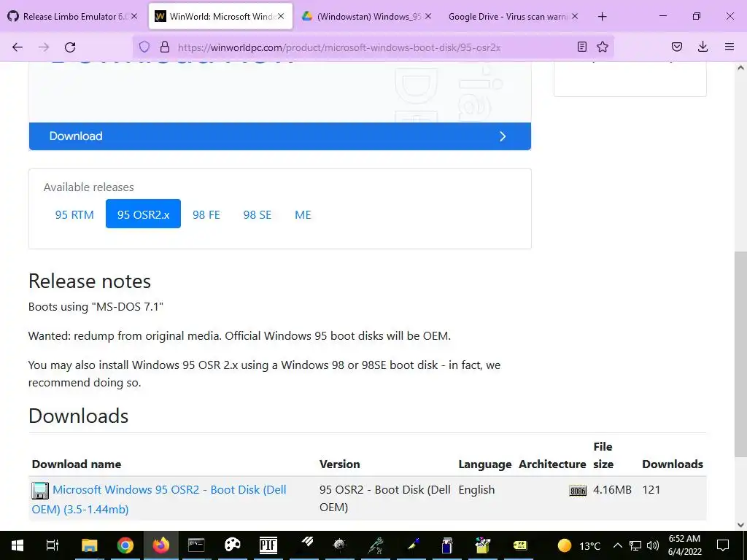The height and width of the screenshot is (560, 747).
Task: Close the Google Drive Virus scan tab
Action: 575,16
